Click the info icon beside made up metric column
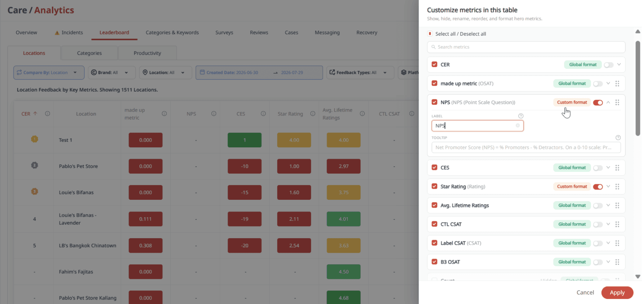The image size is (644, 304). click(x=164, y=114)
